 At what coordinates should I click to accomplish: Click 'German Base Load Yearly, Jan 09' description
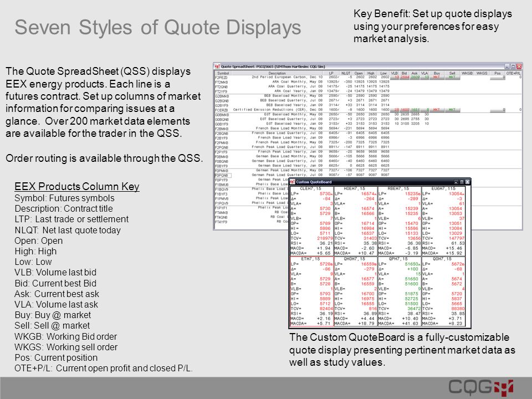(x=290, y=166)
